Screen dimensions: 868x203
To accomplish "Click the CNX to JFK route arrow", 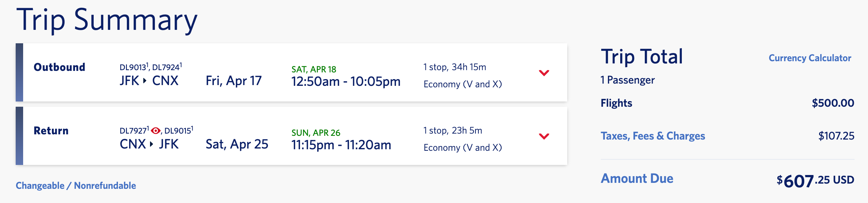I will click(152, 144).
